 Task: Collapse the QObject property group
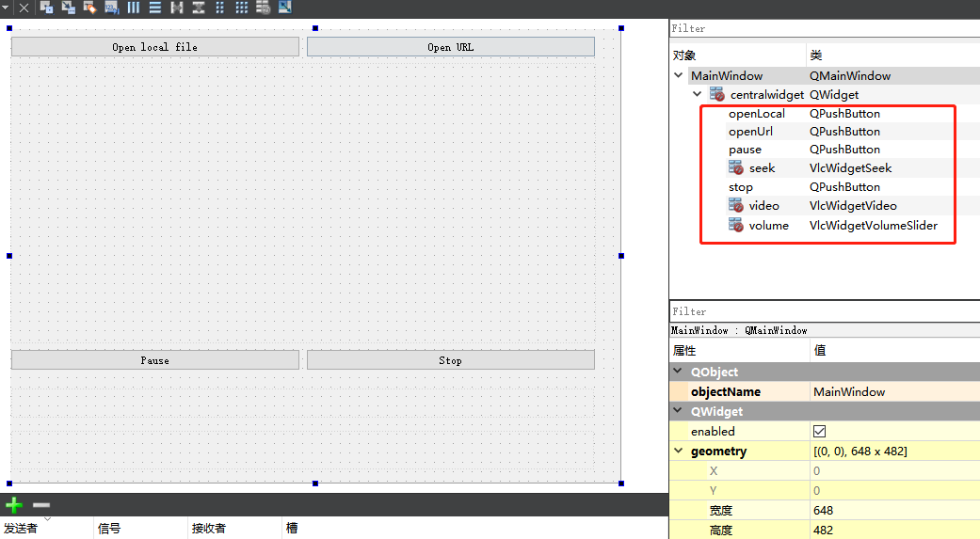(x=678, y=371)
